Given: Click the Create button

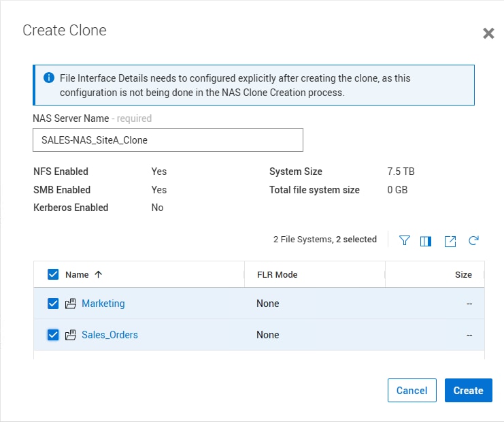Looking at the screenshot, I should tap(469, 390).
